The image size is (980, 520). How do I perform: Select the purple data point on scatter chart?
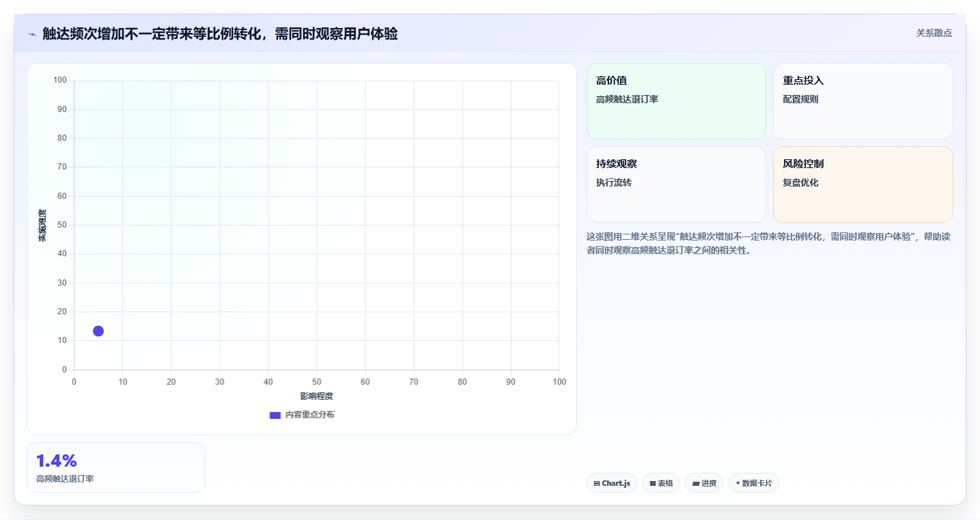pyautogui.click(x=98, y=331)
